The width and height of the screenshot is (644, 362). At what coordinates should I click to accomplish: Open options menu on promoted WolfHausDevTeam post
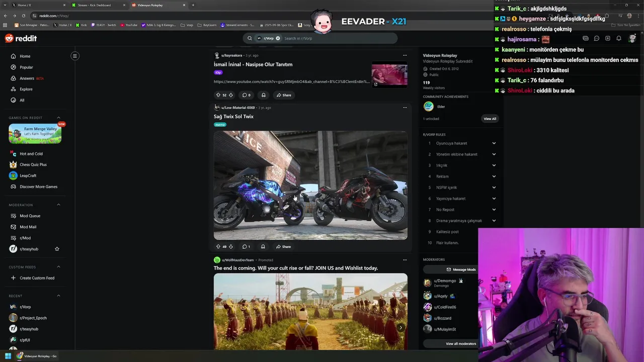[405, 260]
